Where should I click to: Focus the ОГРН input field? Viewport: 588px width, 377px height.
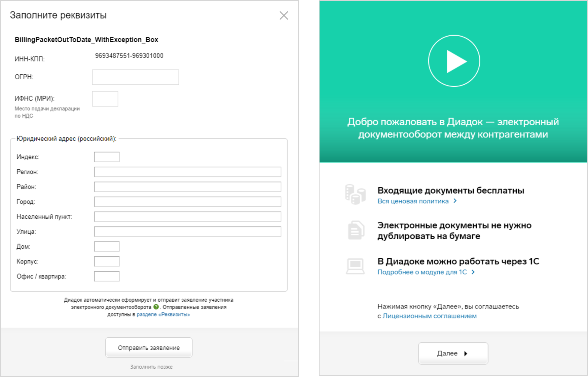pyautogui.click(x=136, y=77)
